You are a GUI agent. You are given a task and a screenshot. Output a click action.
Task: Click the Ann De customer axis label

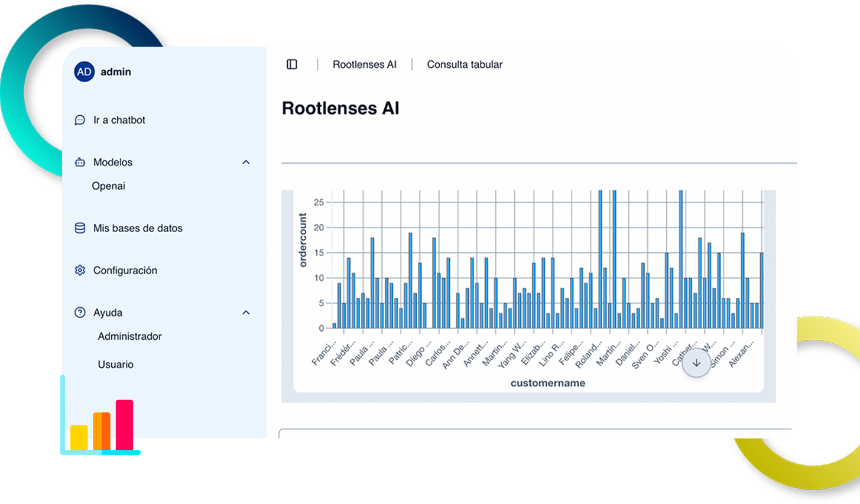click(456, 354)
